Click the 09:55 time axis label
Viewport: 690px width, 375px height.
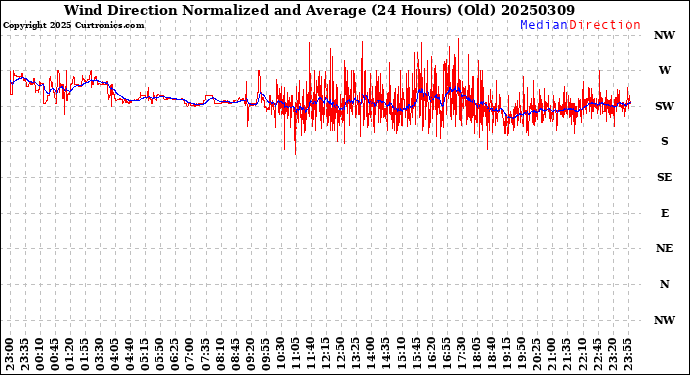(265, 355)
